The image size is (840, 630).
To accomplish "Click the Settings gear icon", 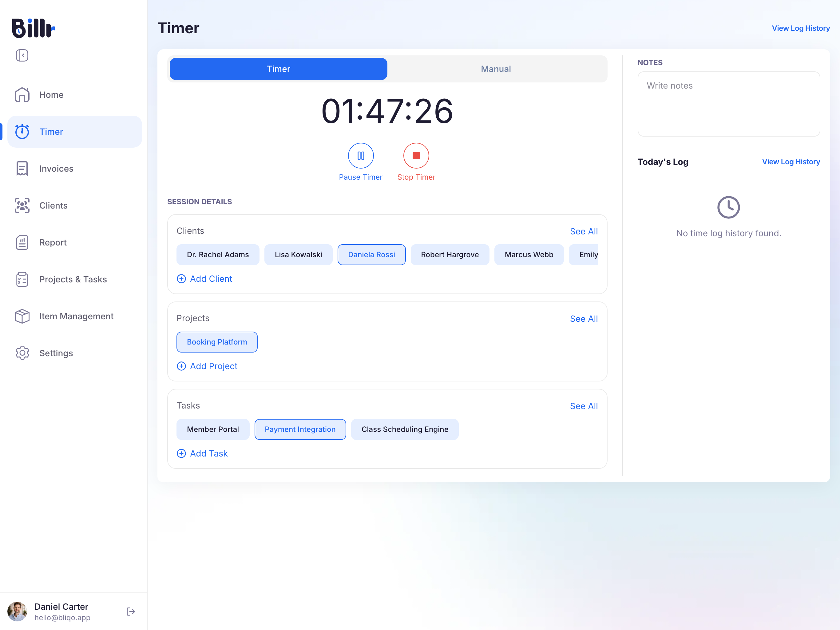I will click(x=22, y=353).
